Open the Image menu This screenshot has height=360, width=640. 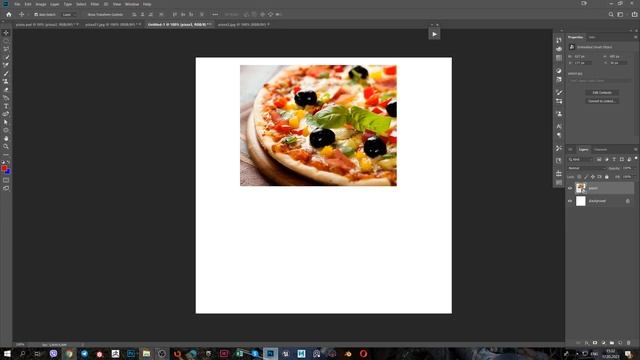(x=41, y=4)
